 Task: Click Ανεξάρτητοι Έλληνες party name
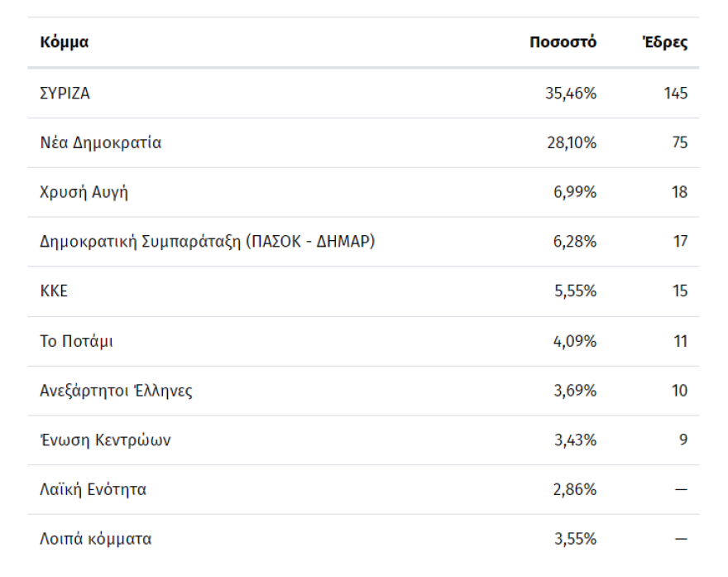[x=117, y=391]
